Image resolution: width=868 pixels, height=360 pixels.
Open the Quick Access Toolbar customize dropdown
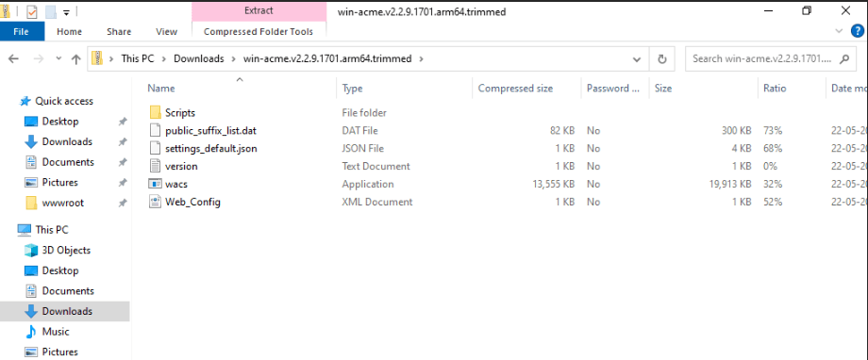coord(66,11)
